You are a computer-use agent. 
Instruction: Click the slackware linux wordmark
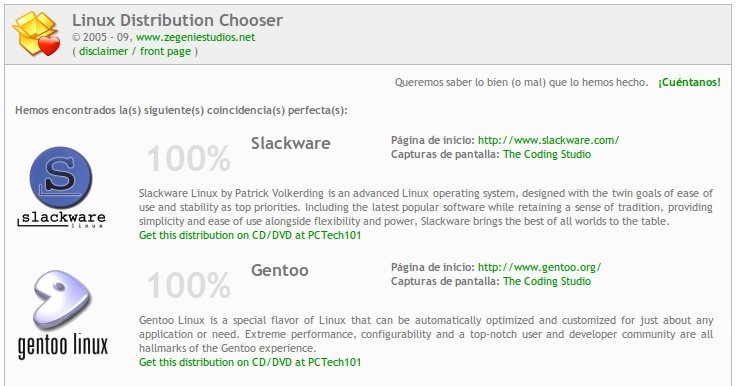pyautogui.click(x=61, y=219)
